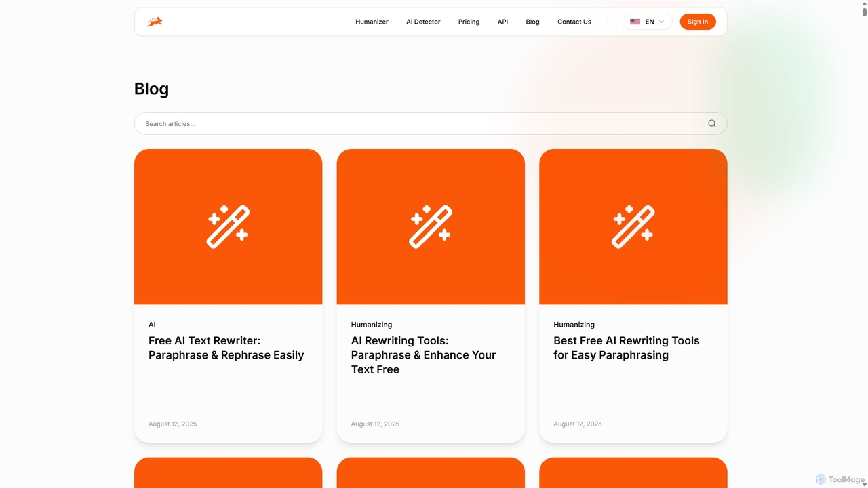Open the article Free AI Text Rewriter
This screenshot has width=868, height=488.
226,348
